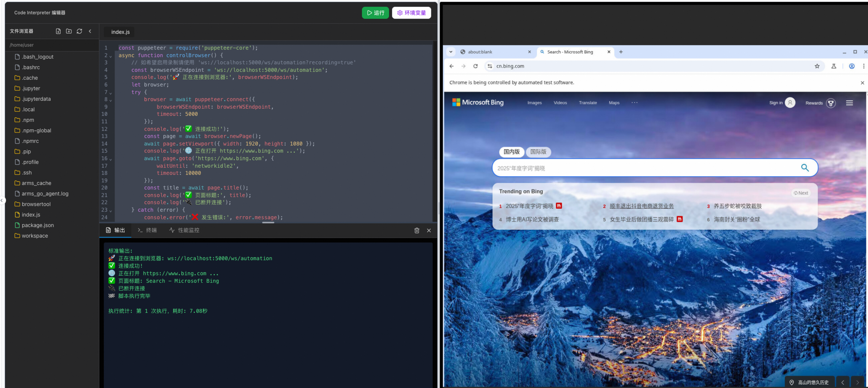Open the 环境变量 environment settings
This screenshot has width=868, height=388.
pos(412,13)
